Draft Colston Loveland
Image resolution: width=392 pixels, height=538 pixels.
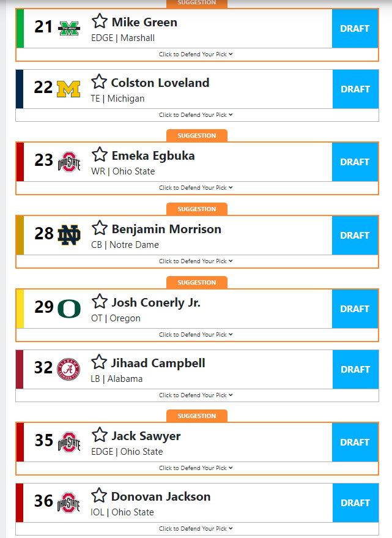pyautogui.click(x=355, y=89)
